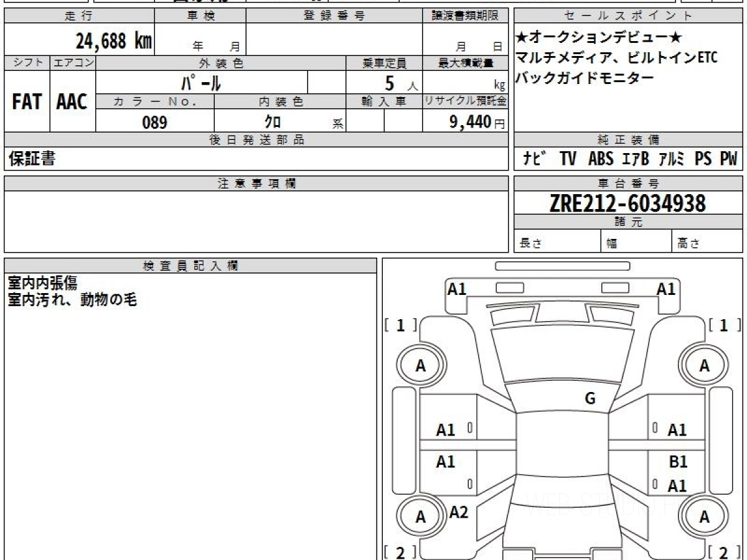
Task: Click the A2 mark on the car diagram
Action: 458,512
